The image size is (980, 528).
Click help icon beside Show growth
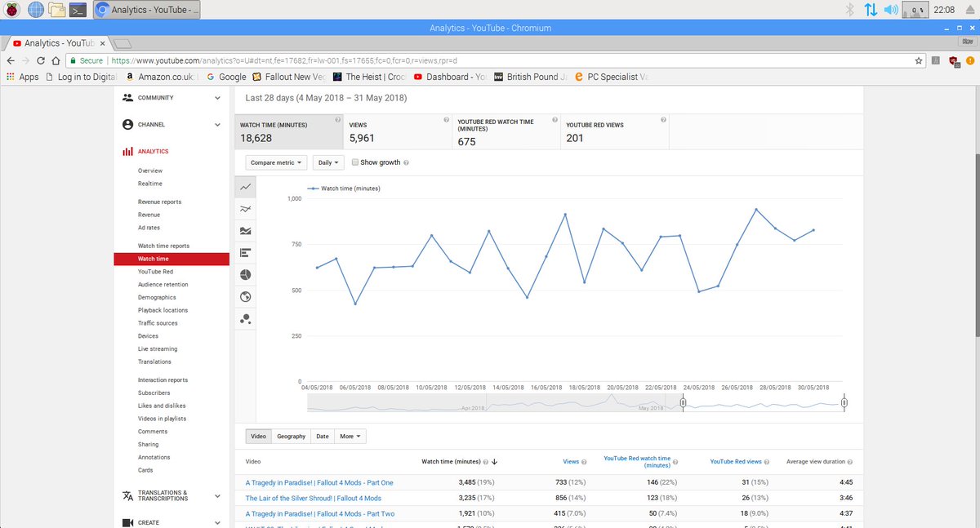[x=406, y=162]
